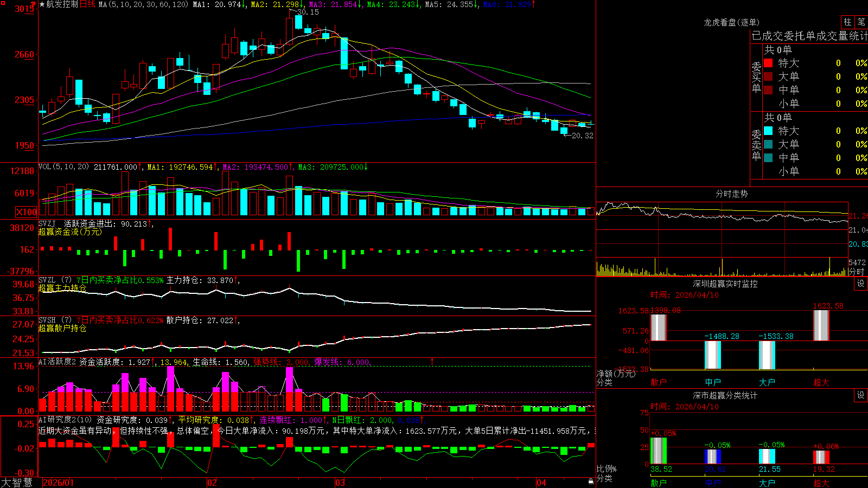Click the 龙虎看盘(逐单) panel title

[x=732, y=22]
